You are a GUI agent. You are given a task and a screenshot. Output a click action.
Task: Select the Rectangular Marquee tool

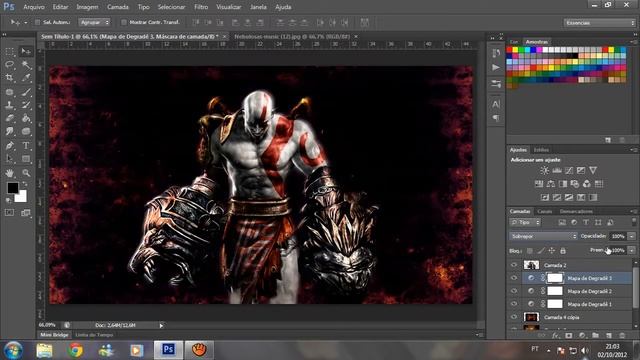coord(10,51)
